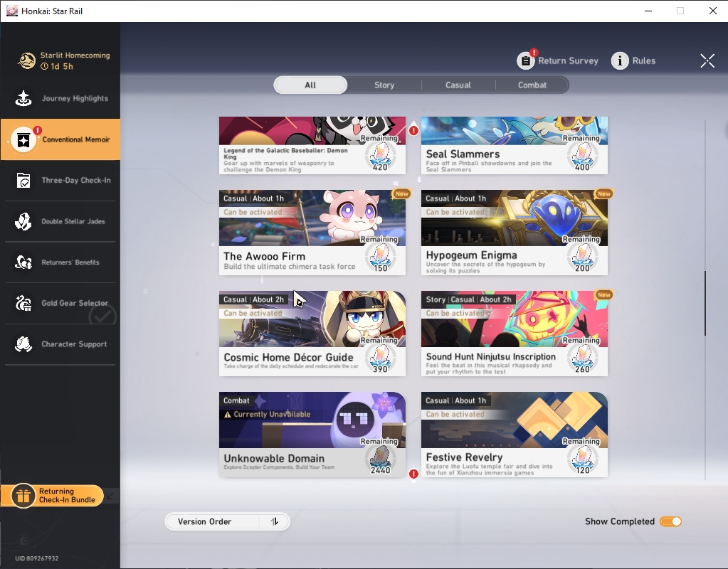The width and height of the screenshot is (728, 569).
Task: Select the Casual filter tab
Action: tap(458, 85)
